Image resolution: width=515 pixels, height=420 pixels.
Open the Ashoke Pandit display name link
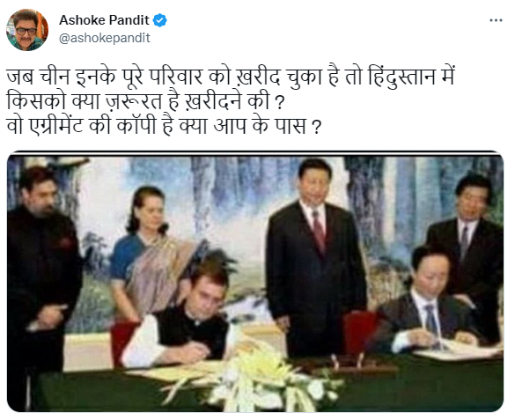104,20
